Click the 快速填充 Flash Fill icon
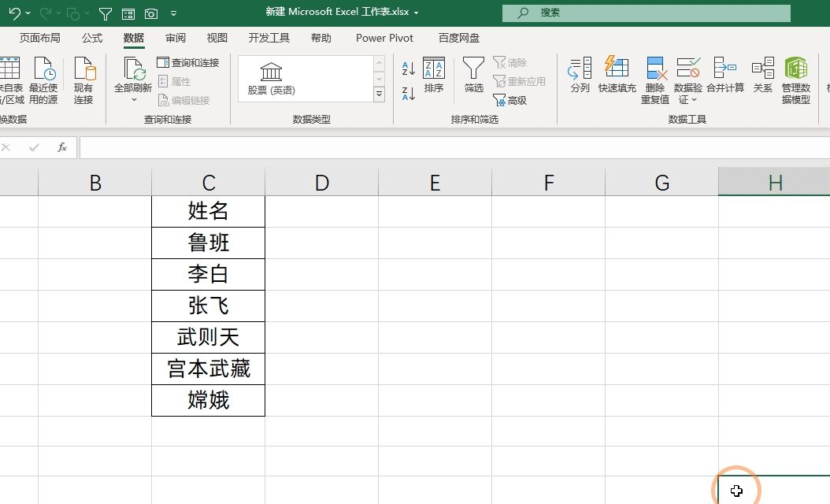 (x=617, y=69)
